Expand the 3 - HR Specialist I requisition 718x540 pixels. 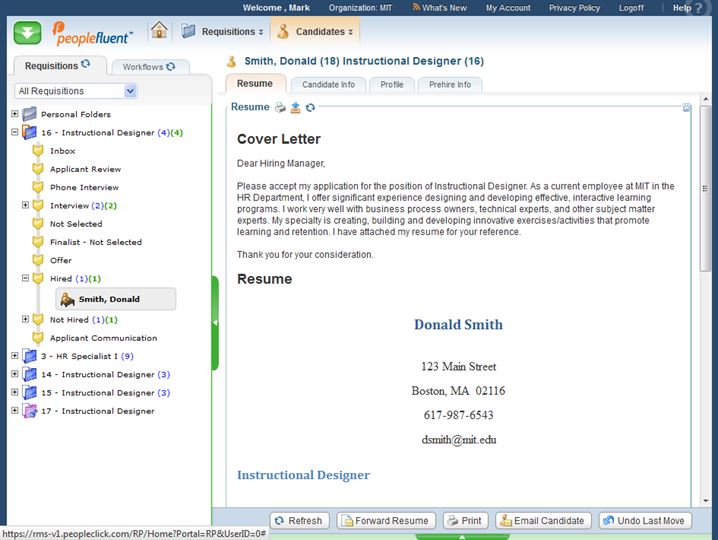pyautogui.click(x=15, y=356)
